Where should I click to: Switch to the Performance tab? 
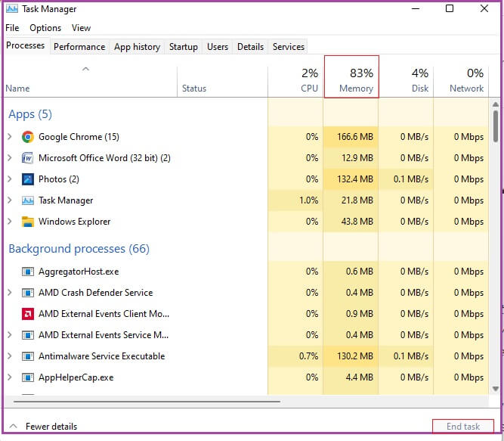pos(79,47)
